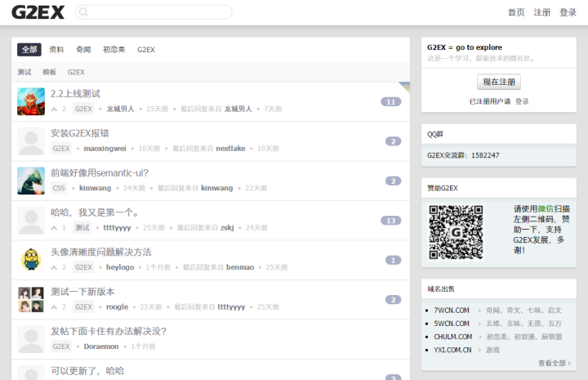Open the topic 安装G2EX报错
Image resolution: width=588 pixels, height=380 pixels.
pyautogui.click(x=79, y=133)
